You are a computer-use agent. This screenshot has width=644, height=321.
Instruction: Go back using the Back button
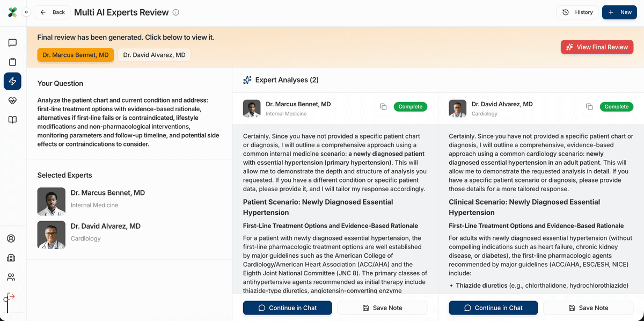tap(53, 12)
